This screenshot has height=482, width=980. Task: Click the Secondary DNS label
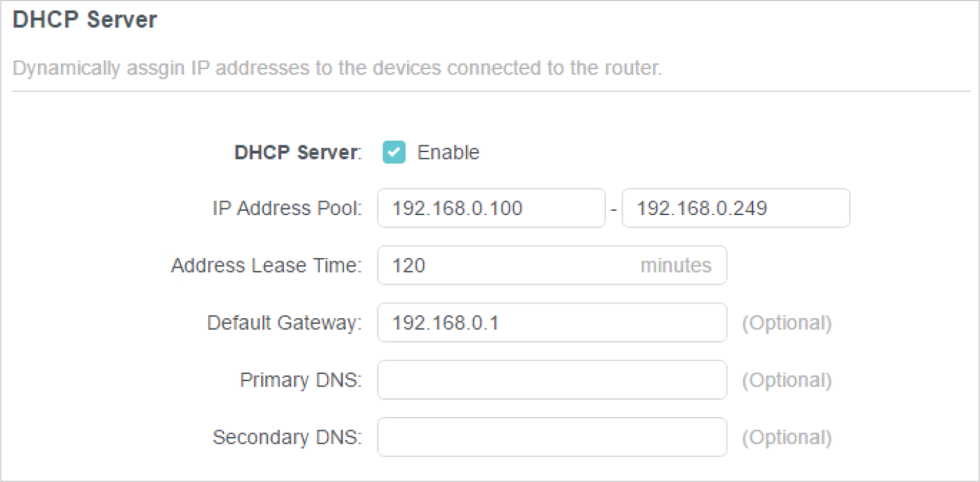point(287,437)
